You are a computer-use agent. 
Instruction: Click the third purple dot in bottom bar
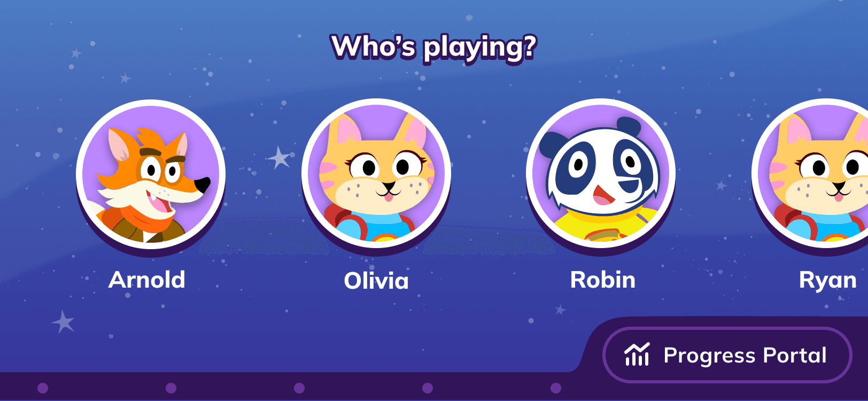point(299,388)
